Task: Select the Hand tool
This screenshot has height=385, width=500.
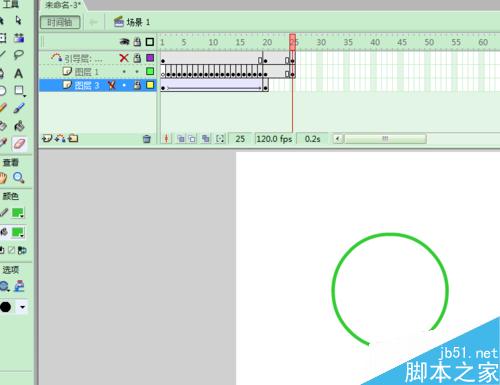Action: [x=3, y=178]
